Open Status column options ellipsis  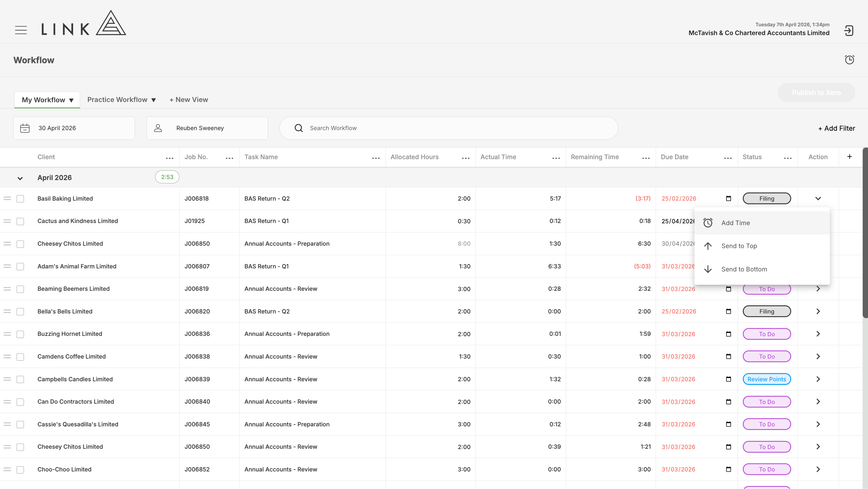pyautogui.click(x=788, y=158)
